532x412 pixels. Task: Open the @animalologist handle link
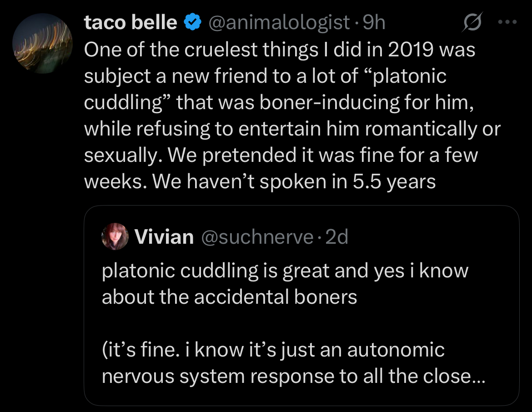coord(279,22)
